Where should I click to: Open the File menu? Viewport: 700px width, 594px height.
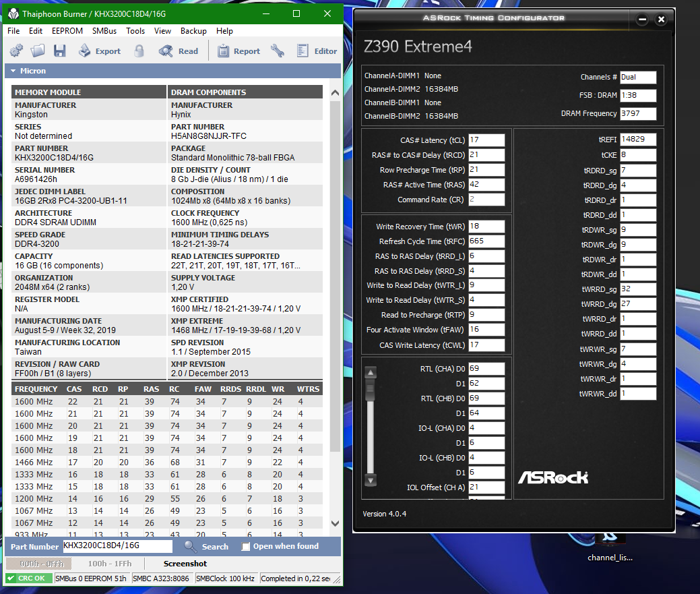[x=13, y=31]
